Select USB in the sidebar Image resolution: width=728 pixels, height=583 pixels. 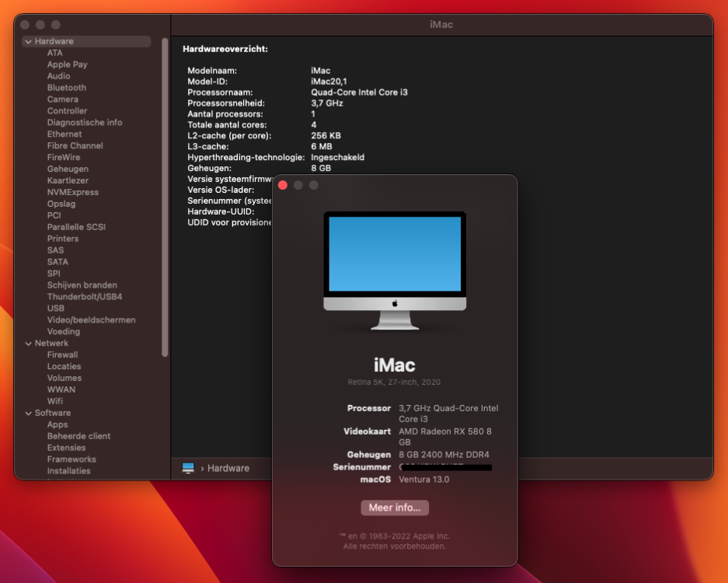[x=56, y=309]
